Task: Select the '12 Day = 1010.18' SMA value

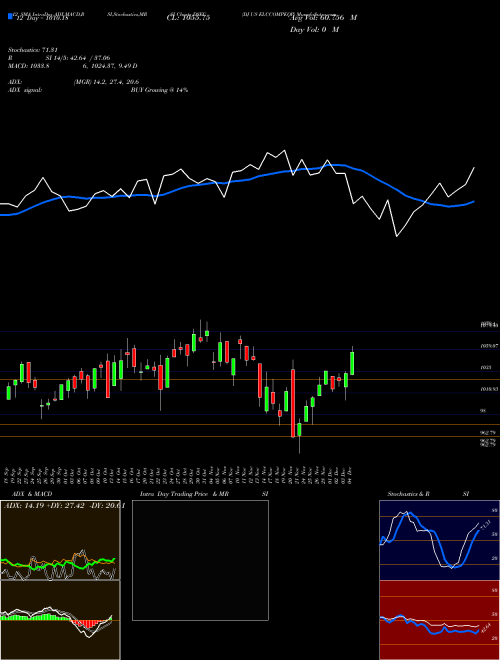Action: [x=41, y=18]
